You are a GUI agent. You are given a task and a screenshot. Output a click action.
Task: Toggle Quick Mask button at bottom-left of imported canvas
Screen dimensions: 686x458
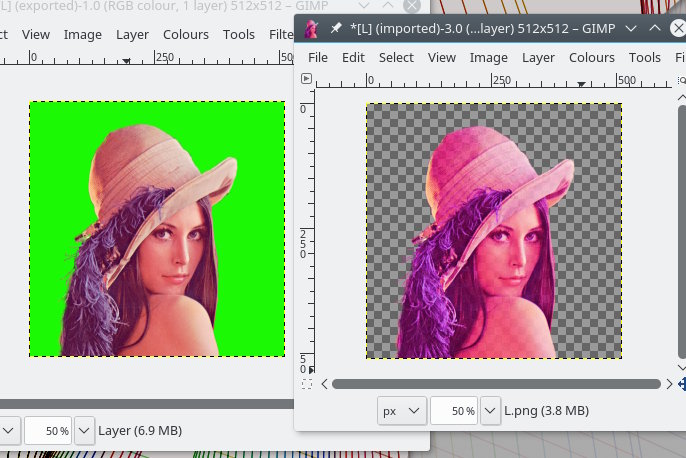(x=307, y=384)
